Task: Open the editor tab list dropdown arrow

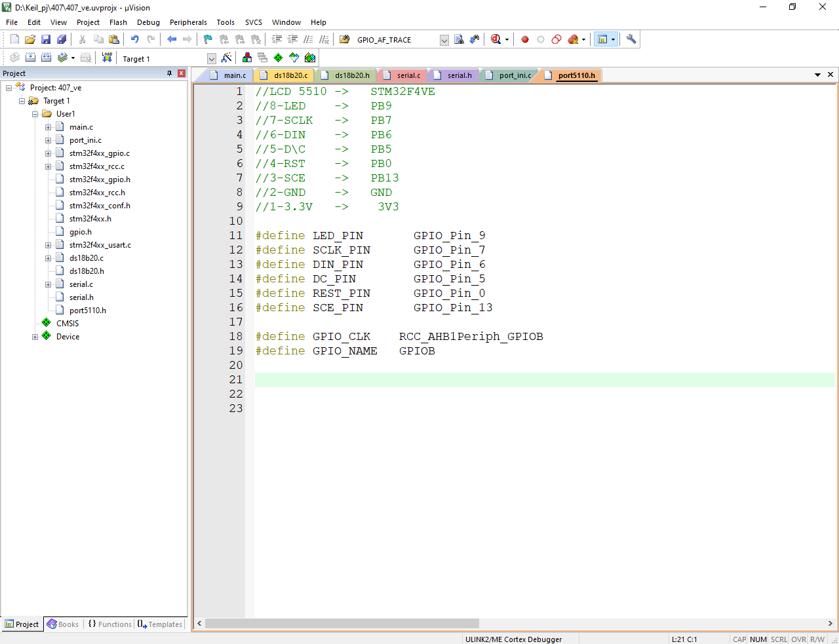Action: 817,75
